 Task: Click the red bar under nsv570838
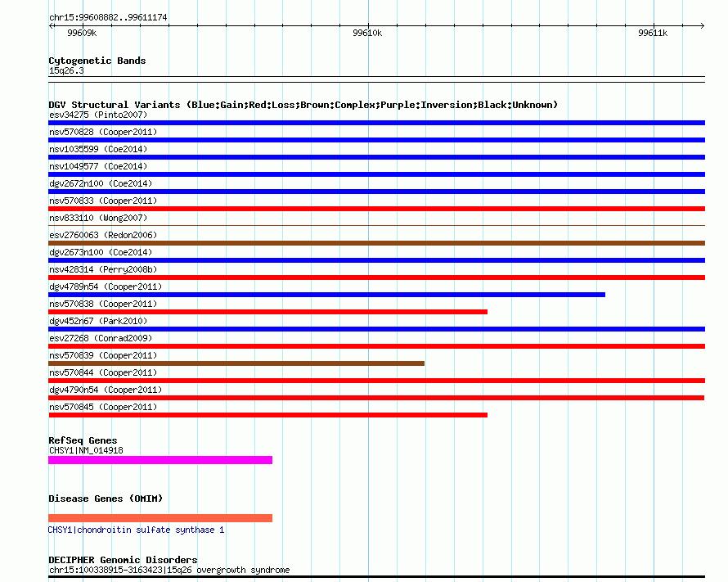point(268,312)
